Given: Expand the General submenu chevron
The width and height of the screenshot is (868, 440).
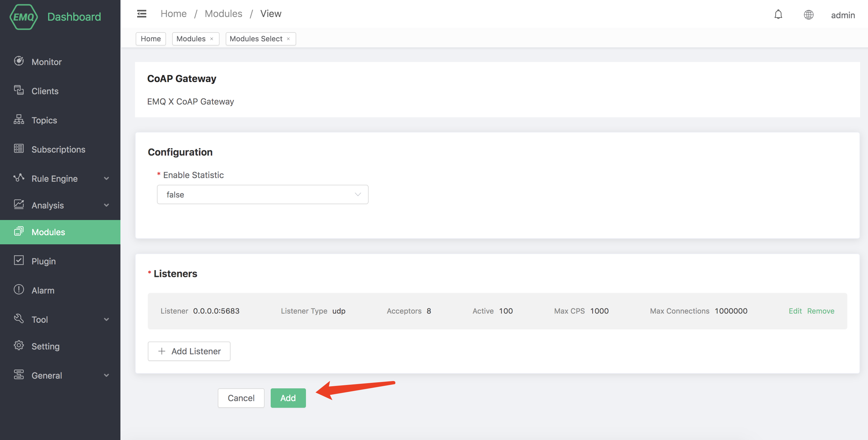Looking at the screenshot, I should click(106, 375).
